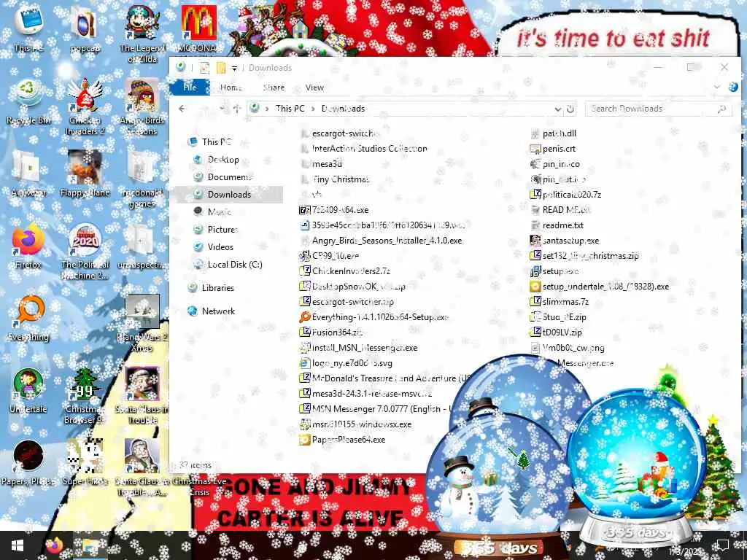Launch Chicken Invaders 2 shortcut

pyautogui.click(x=85, y=106)
